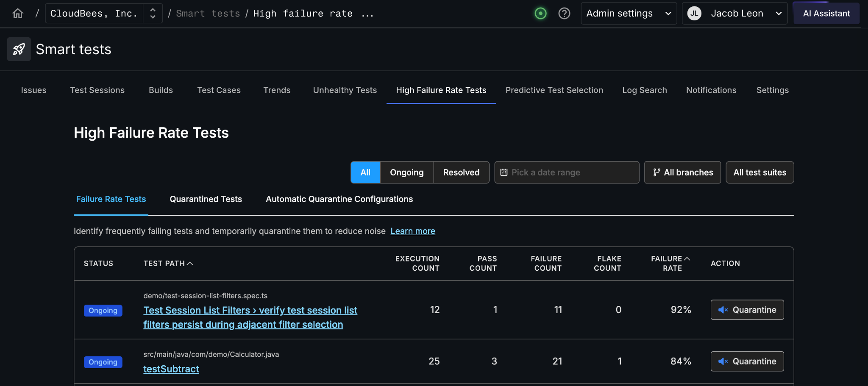Viewport: 868px width, 386px height.
Task: Click the Pick a date range field
Action: click(x=567, y=172)
